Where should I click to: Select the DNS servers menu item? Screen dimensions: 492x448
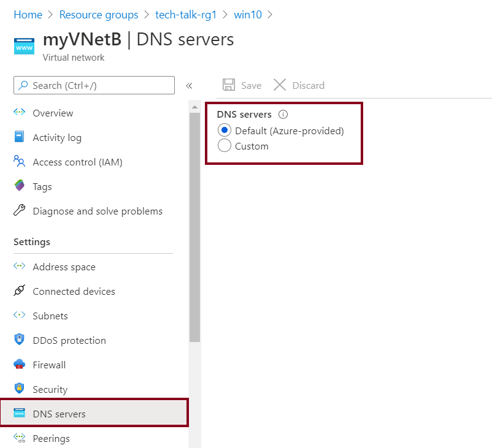point(93,413)
